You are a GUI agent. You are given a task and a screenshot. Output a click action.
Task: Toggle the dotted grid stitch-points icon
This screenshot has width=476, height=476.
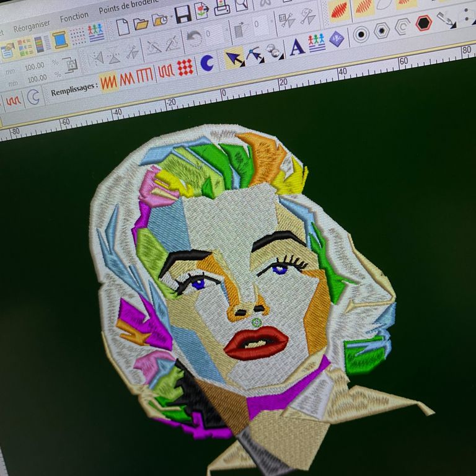coord(78,36)
